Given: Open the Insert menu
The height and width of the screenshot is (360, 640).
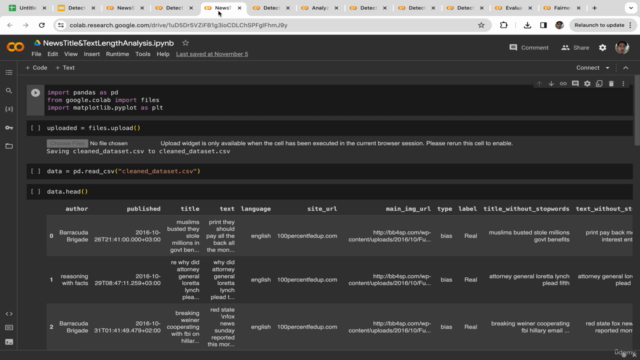Looking at the screenshot, I should tap(91, 54).
